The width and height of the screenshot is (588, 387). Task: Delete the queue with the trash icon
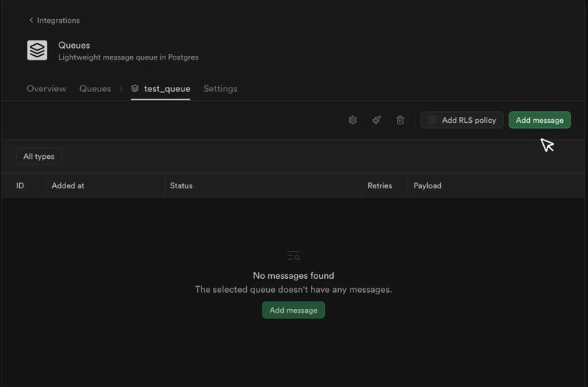coord(400,120)
